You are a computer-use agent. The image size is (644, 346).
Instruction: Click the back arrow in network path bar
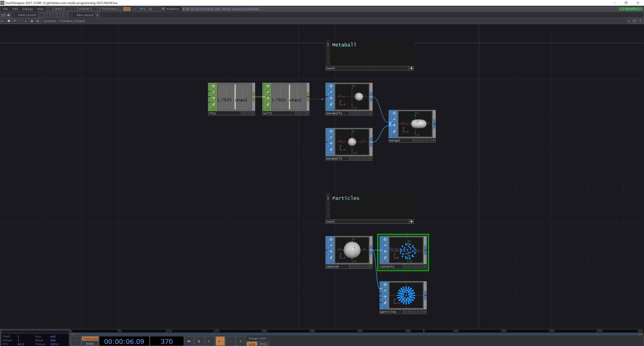click(x=15, y=21)
